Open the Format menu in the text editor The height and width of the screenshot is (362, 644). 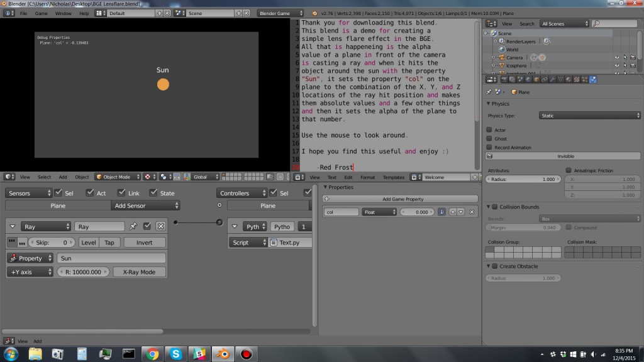[367, 177]
